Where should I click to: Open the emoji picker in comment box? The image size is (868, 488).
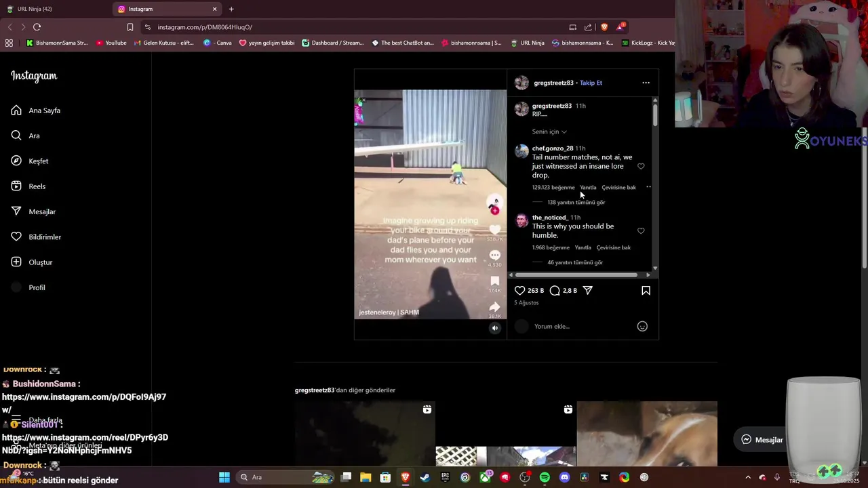[x=642, y=327]
